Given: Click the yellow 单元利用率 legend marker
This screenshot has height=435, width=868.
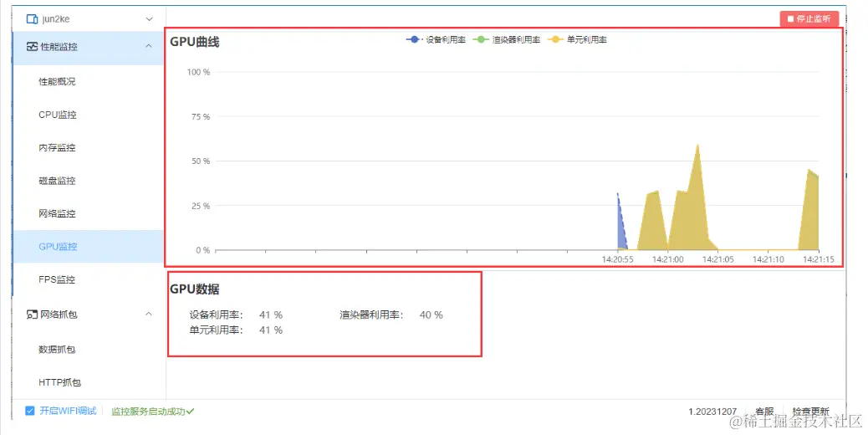Looking at the screenshot, I should [555, 40].
